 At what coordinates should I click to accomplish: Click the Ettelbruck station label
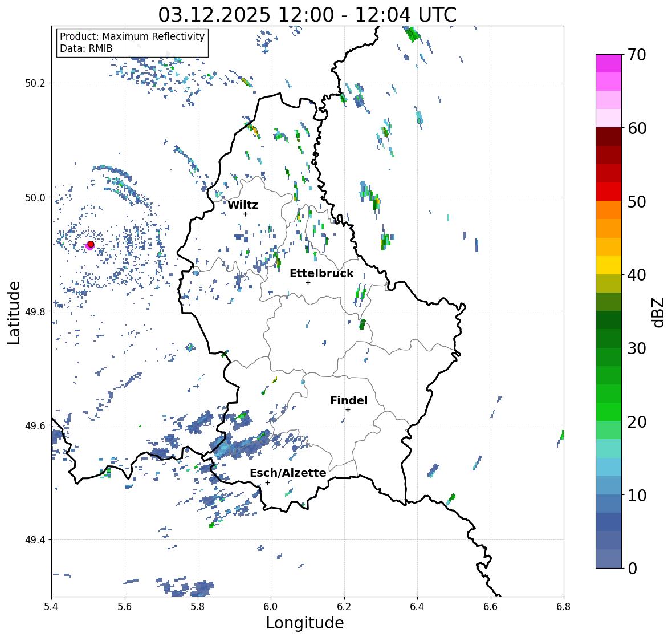pyautogui.click(x=321, y=274)
